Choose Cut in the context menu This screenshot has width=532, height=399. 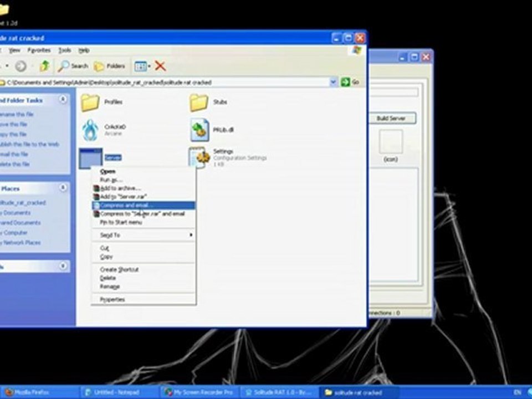coord(144,248)
